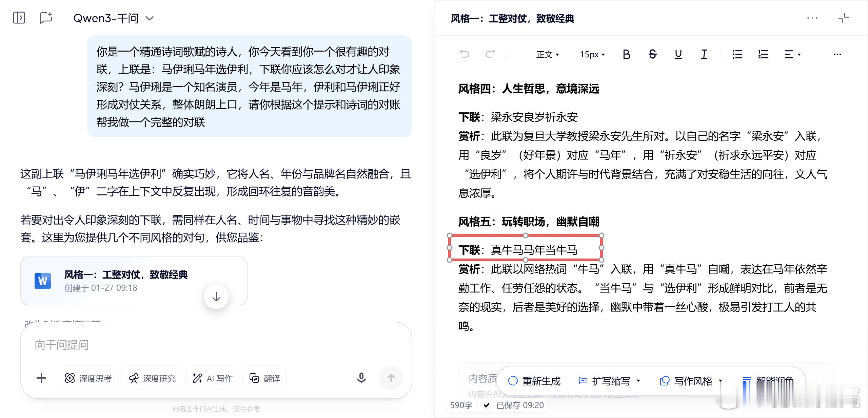The height and width of the screenshot is (418, 868).
Task: Toggle italic formatting with the I icon
Action: click(x=704, y=54)
